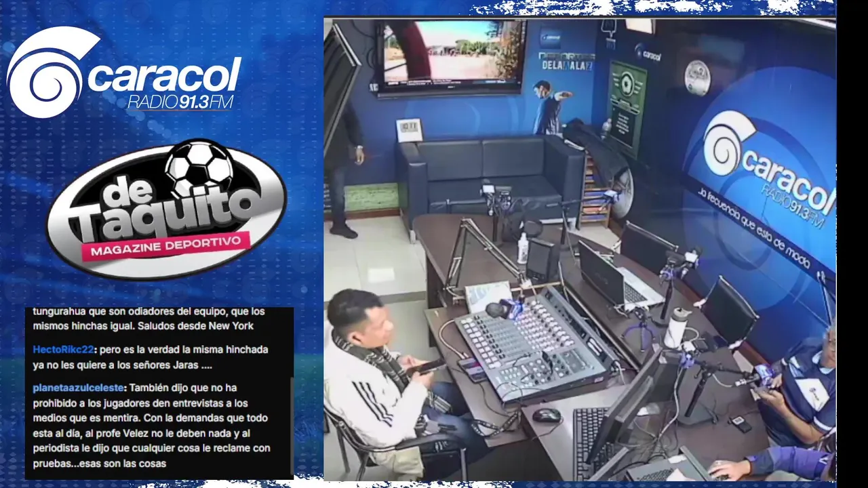Click the studio webcam video feed

pos(580,249)
